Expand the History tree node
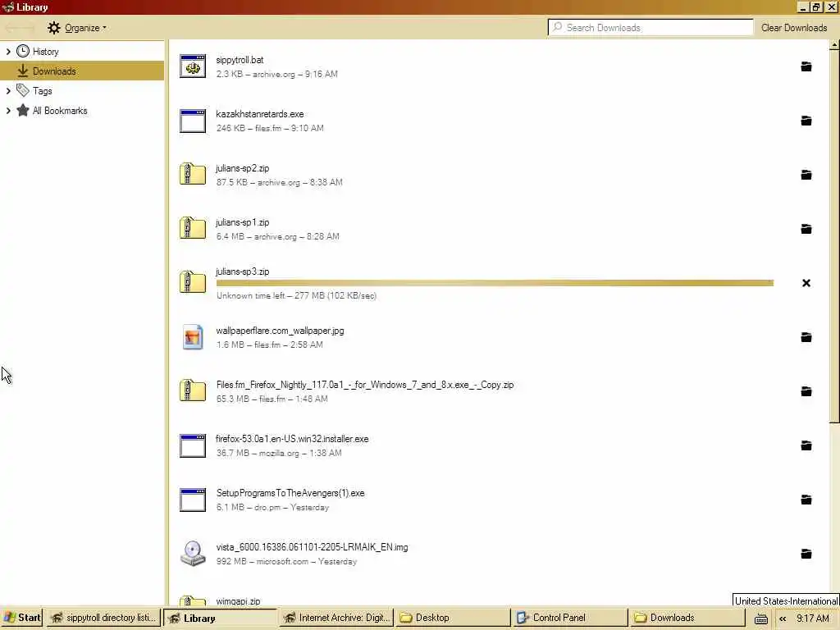Viewport: 840px width, 630px height. (x=8, y=52)
